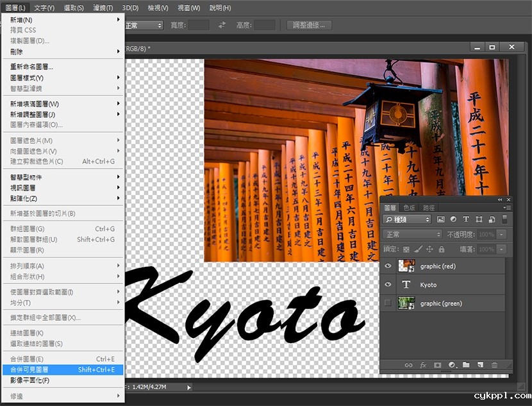
Task: Filter for type layers with the T icon
Action: pyautogui.click(x=466, y=219)
